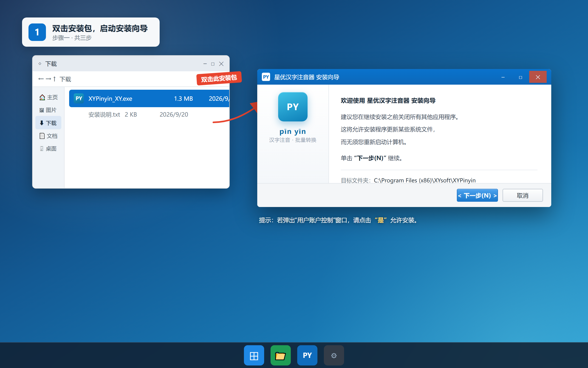
Task: Open the Start menu on taskbar
Action: coord(254,355)
